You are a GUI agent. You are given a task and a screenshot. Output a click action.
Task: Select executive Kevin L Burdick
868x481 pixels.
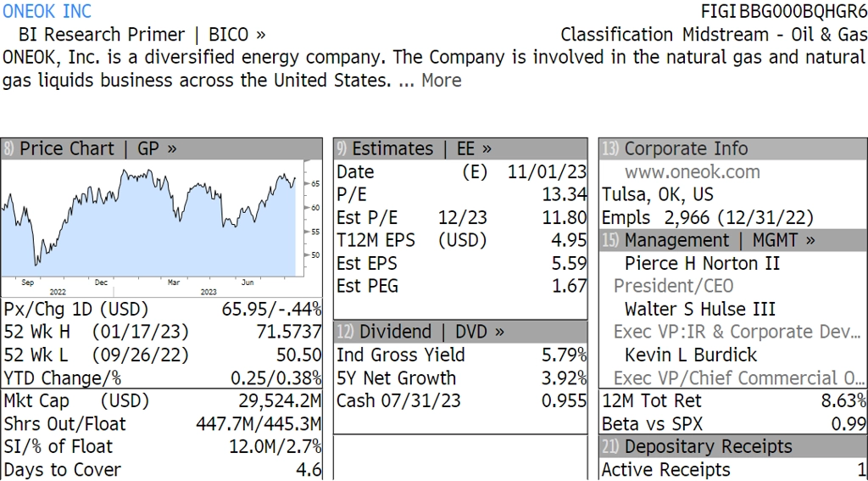[x=690, y=355]
